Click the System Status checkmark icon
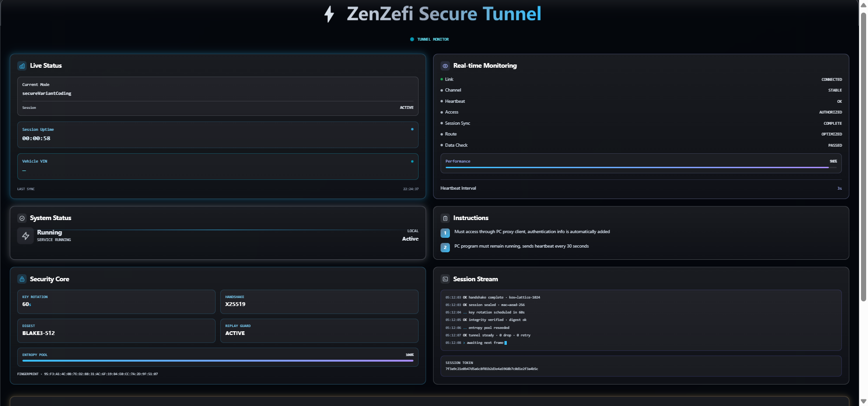The image size is (868, 406). click(22, 218)
